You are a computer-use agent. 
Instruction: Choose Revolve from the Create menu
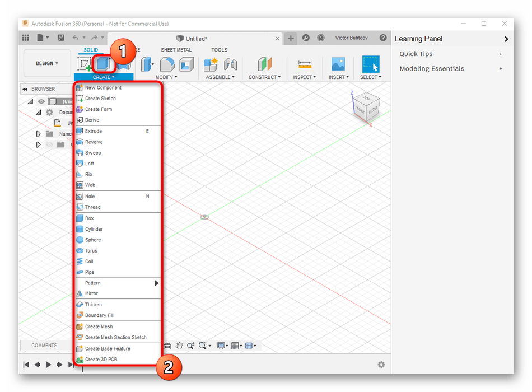[94, 142]
